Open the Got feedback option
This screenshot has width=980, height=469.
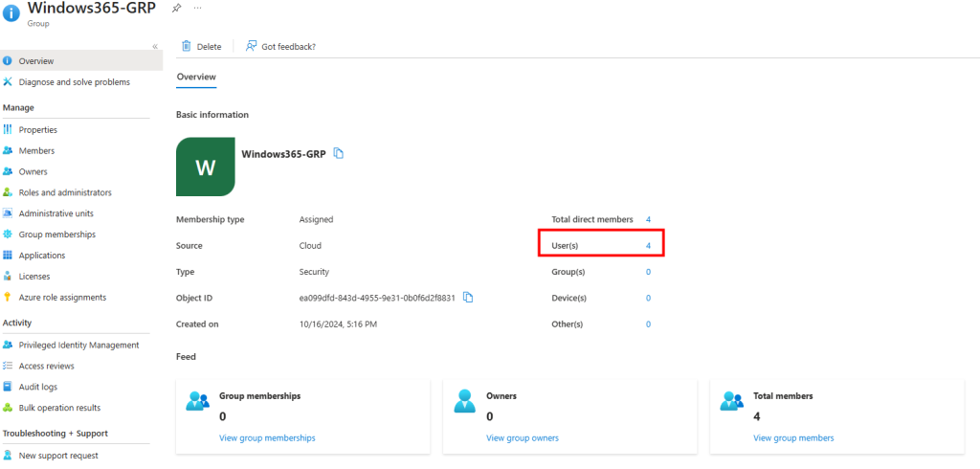point(280,46)
